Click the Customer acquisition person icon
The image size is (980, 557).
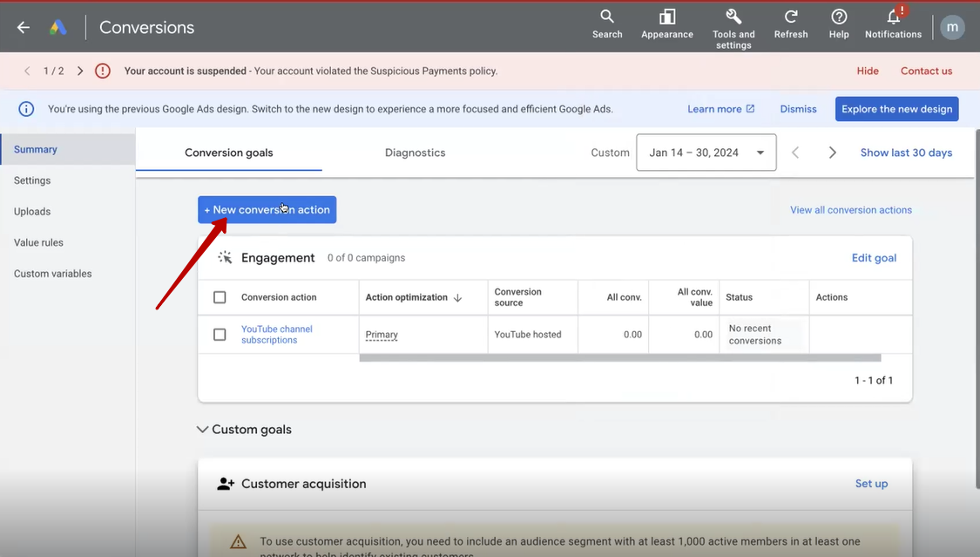pyautogui.click(x=226, y=484)
